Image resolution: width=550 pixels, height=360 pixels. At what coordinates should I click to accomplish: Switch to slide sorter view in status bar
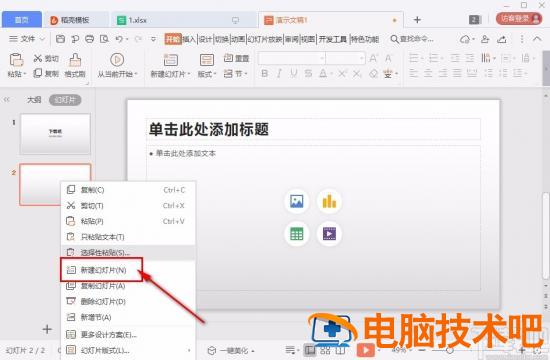click(325, 350)
